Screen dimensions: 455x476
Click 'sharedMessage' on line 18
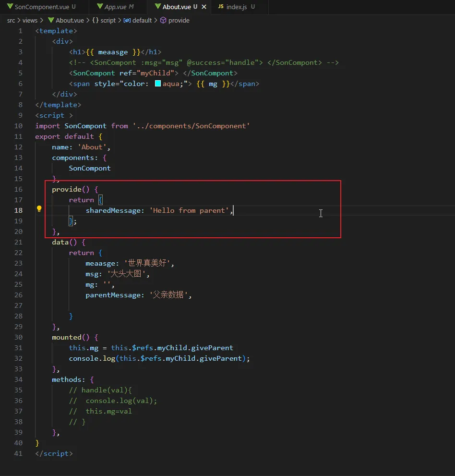pyautogui.click(x=113, y=210)
